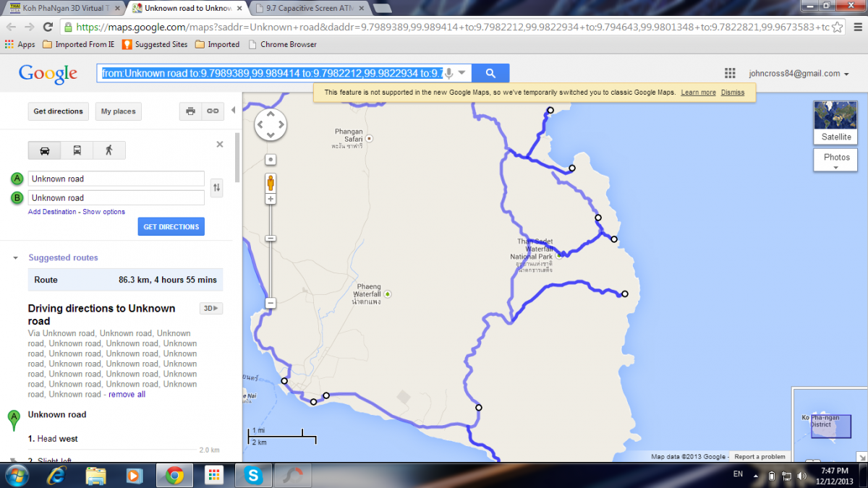Screen dimensions: 868x488
Task: Click the blue search magnifier button
Action: click(x=490, y=73)
